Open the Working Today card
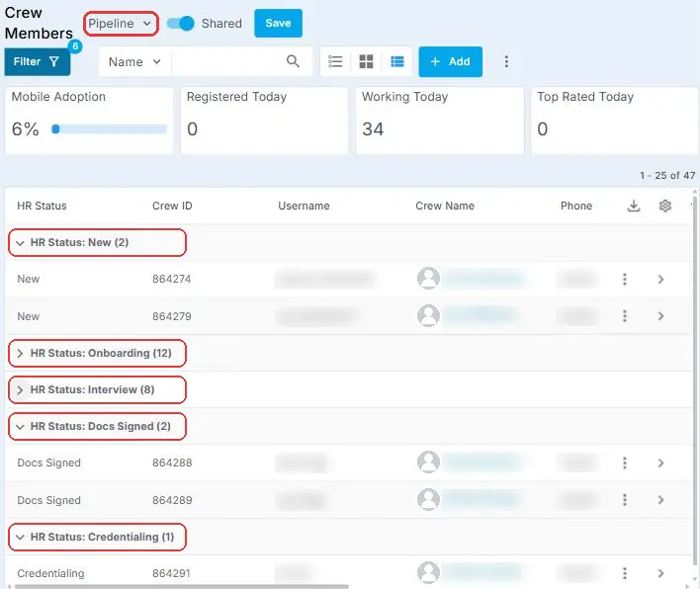The height and width of the screenshot is (589, 700). pyautogui.click(x=440, y=121)
